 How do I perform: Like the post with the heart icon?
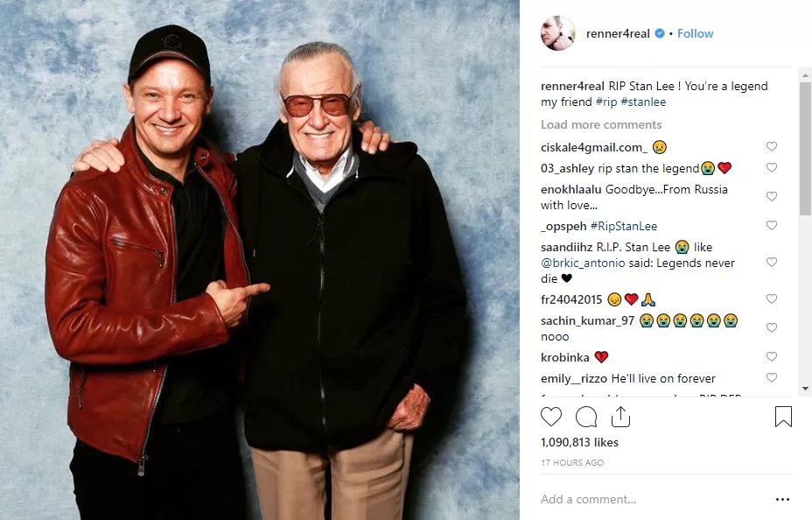point(551,417)
